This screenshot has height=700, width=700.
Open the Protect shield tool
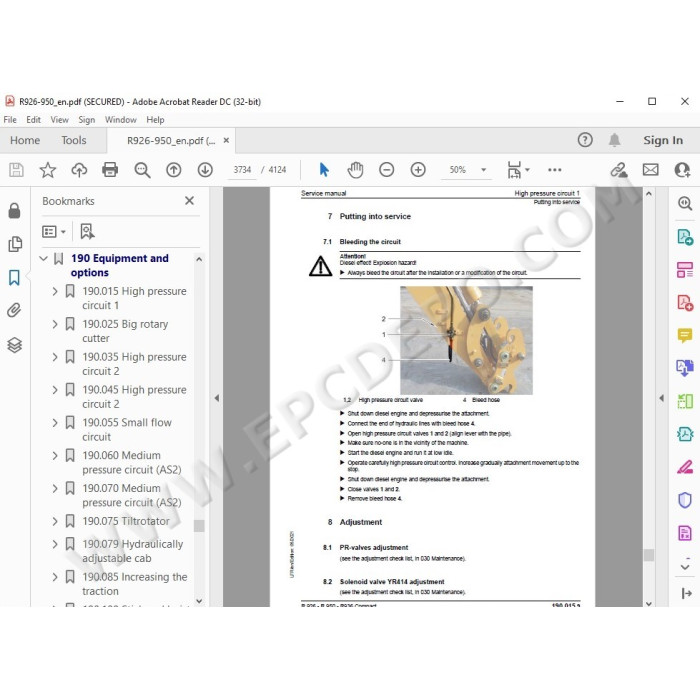click(x=685, y=500)
